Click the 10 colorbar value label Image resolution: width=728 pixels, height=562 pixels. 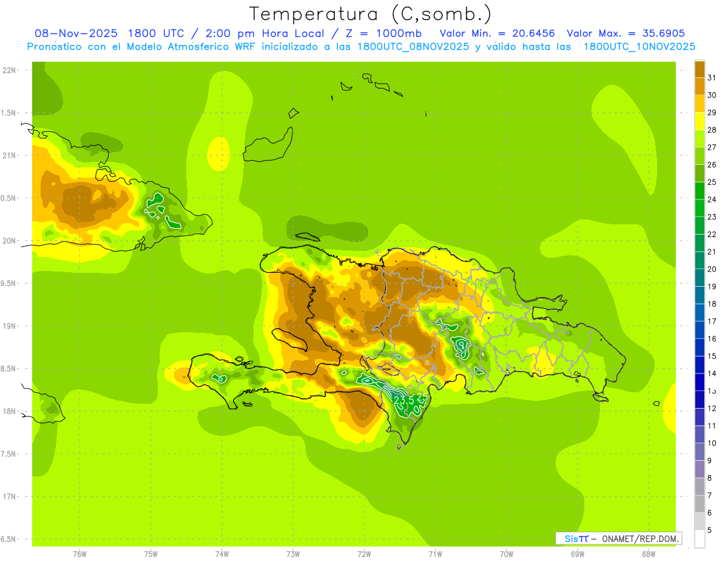(x=712, y=443)
